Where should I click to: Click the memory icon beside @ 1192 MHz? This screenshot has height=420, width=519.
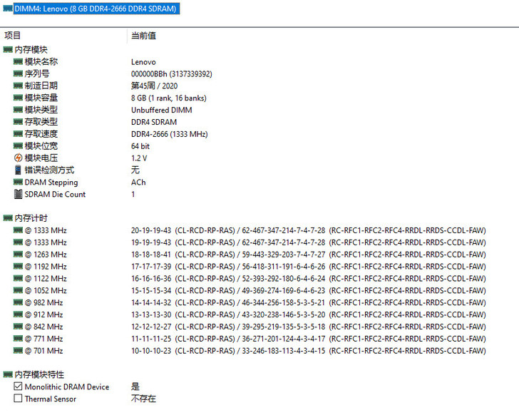tap(18, 266)
